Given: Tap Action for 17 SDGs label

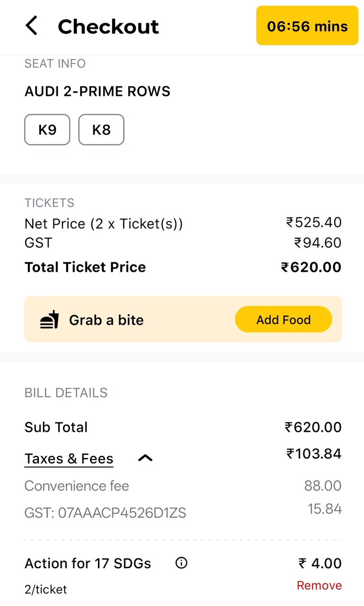Looking at the screenshot, I should 88,563.
